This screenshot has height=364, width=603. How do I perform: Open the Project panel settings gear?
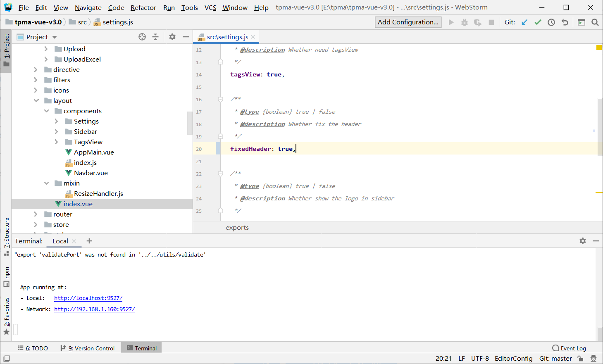pyautogui.click(x=172, y=37)
